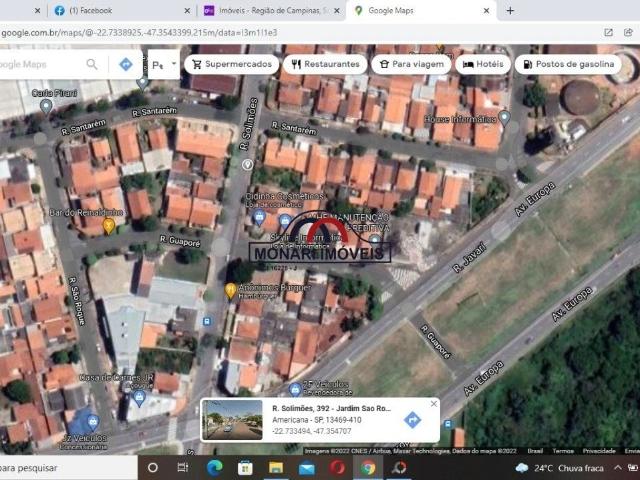Open directions with the blue diamond icon

pos(126,64)
